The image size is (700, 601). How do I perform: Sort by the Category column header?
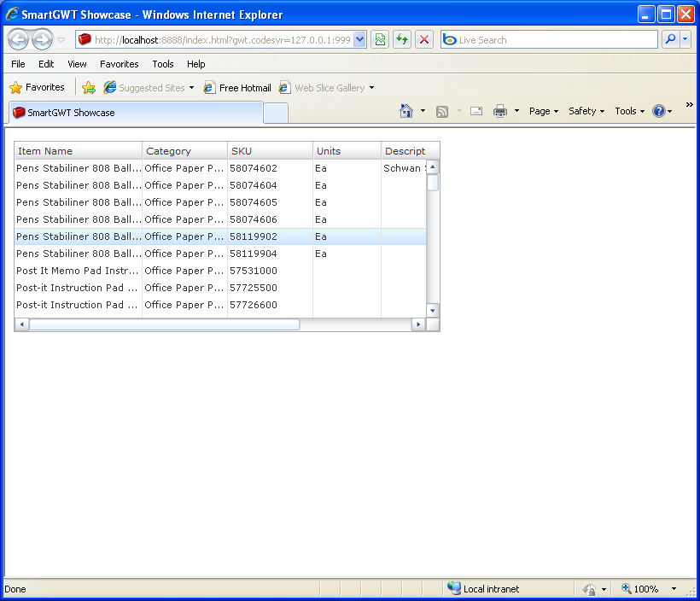point(185,151)
